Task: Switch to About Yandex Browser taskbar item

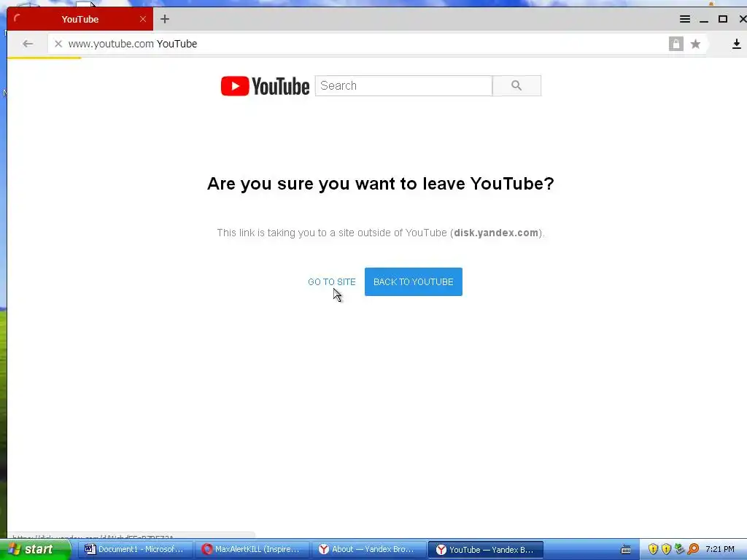Action: click(x=368, y=550)
